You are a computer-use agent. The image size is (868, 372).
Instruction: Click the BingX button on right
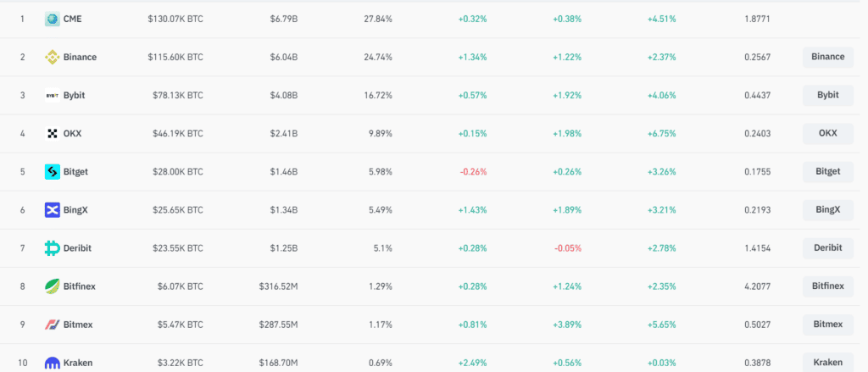(x=827, y=210)
